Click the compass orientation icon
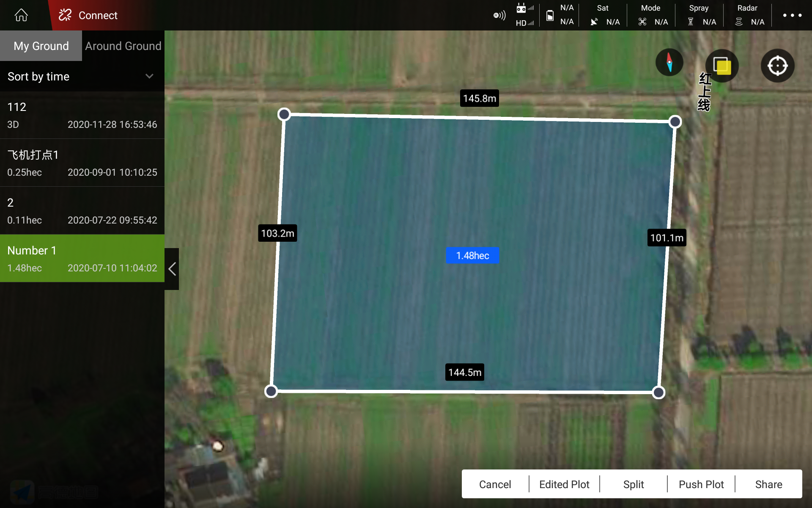Viewport: 812px width, 508px height. (670, 62)
